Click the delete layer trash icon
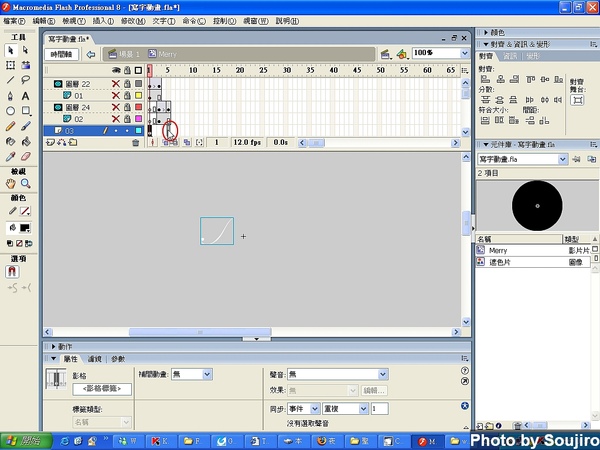This screenshot has width=600, height=450. pos(136,143)
